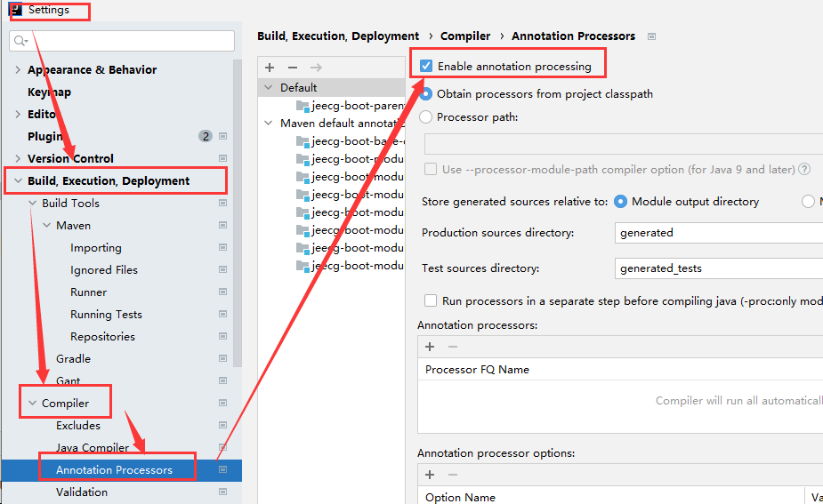
Task: Click project settings icon on Running Tests row
Action: click(223, 314)
